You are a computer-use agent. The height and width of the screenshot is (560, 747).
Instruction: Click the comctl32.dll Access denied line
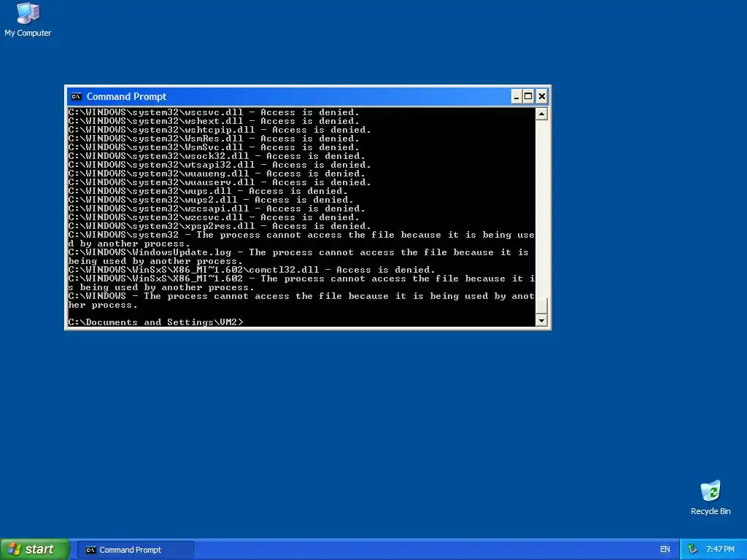tap(252, 270)
